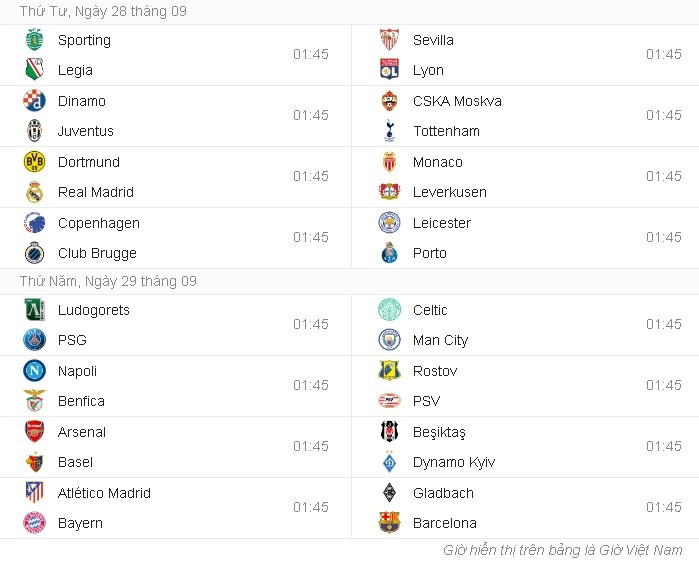Image resolution: width=699 pixels, height=565 pixels.
Task: Click Dortmund vs Real Madrid 01:45 kickoff time
Action: coord(310,176)
